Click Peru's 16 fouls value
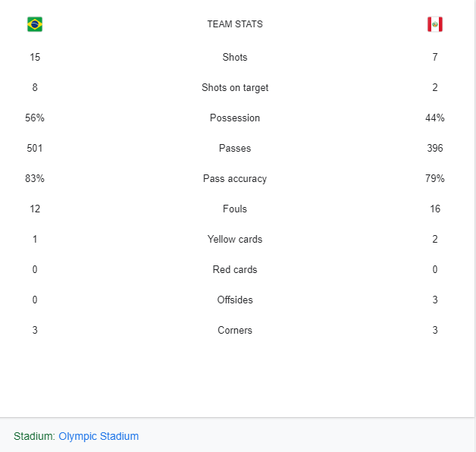Image resolution: width=476 pixels, height=452 pixels. 435,209
